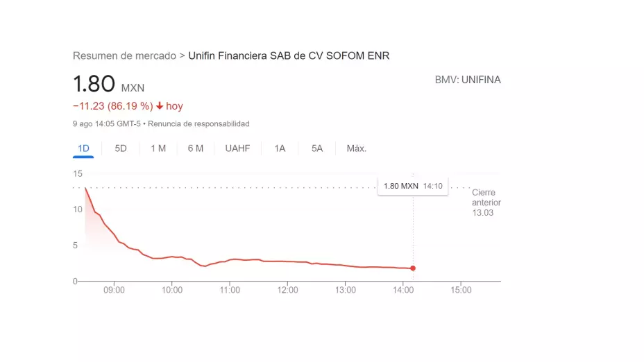Open Renuncia de responsabilidad disclaimer link
The height and width of the screenshot is (362, 644).
tap(198, 124)
